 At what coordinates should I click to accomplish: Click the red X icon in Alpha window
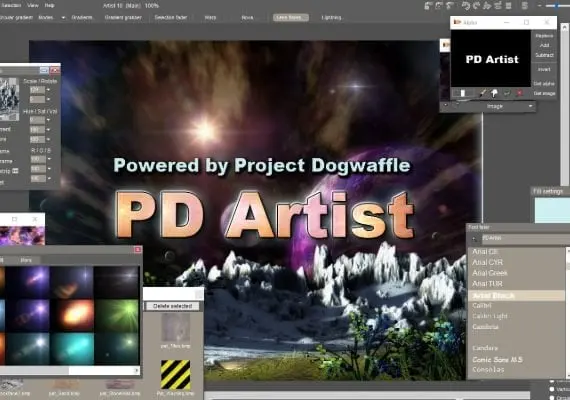520,93
